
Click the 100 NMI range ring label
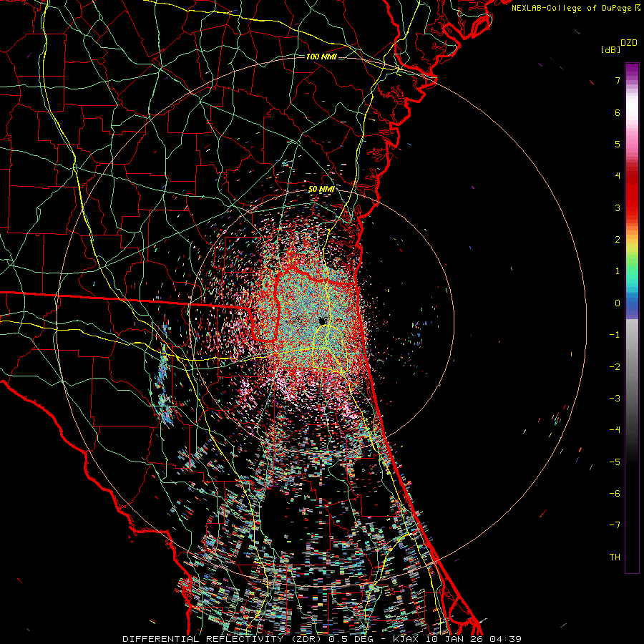click(x=321, y=57)
